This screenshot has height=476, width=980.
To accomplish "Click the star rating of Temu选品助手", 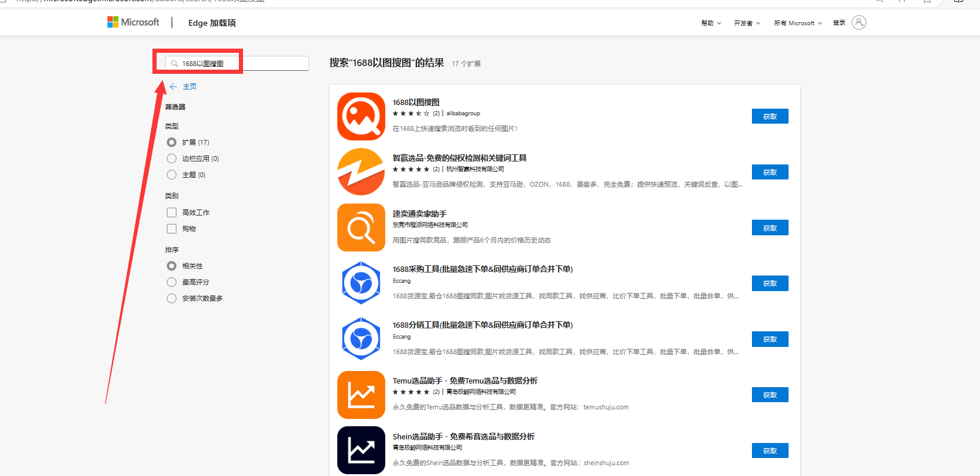I will [x=411, y=392].
